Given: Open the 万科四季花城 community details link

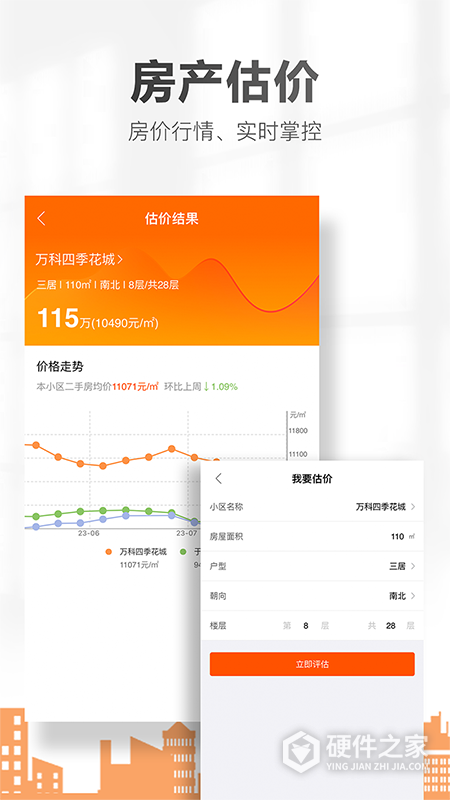Looking at the screenshot, I should coord(79,260).
